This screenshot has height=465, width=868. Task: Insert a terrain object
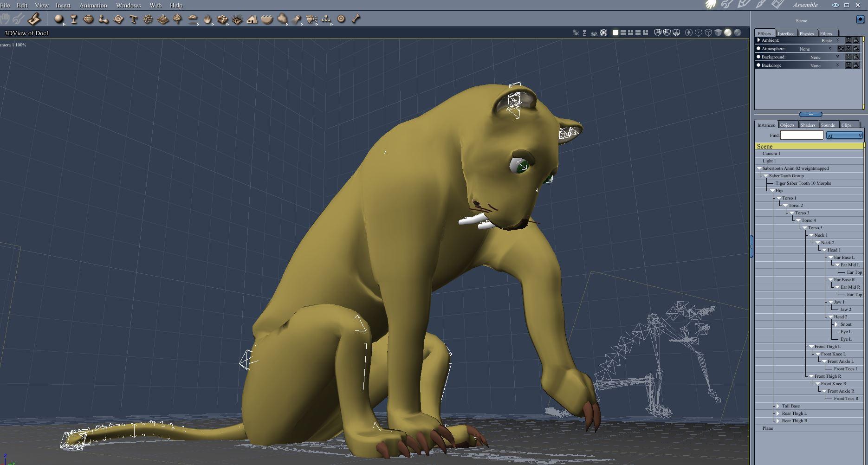[x=163, y=19]
